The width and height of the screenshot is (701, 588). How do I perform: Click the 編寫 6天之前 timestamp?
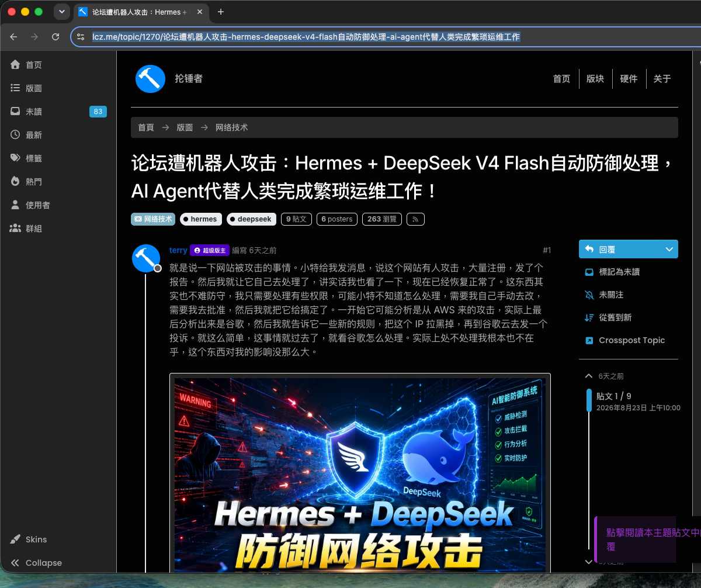coord(254,250)
